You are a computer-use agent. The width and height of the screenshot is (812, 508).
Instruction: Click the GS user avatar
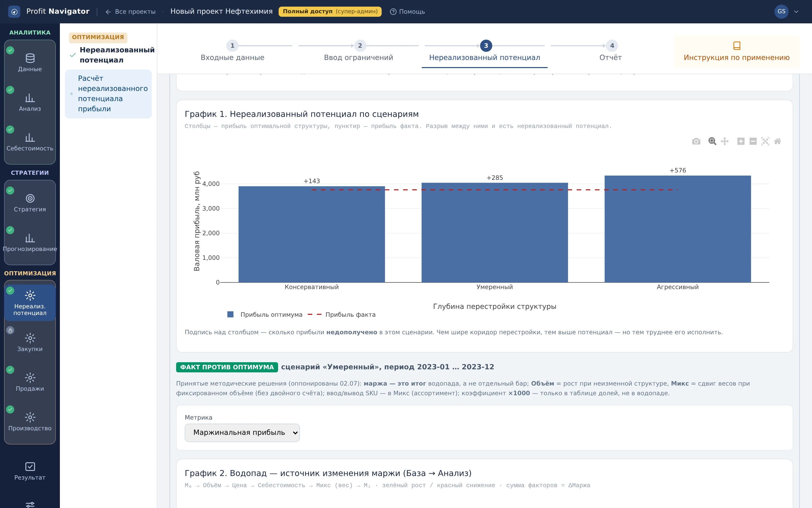(x=782, y=12)
